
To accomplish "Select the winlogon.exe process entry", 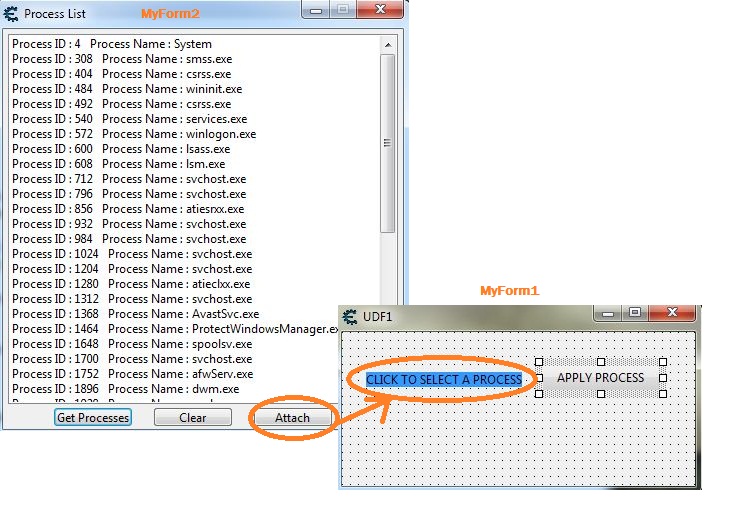I will pos(134,134).
